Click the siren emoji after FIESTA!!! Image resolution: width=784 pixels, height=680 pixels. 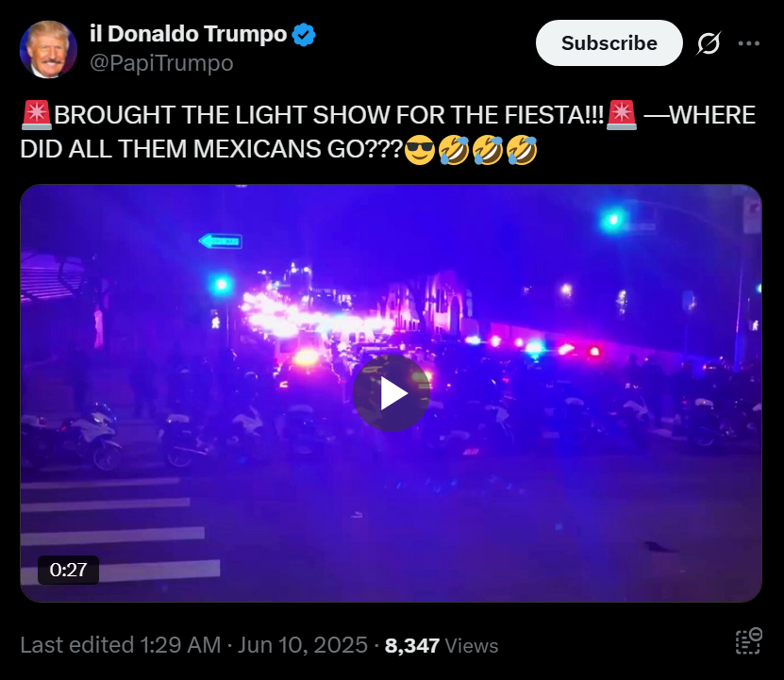point(622,115)
